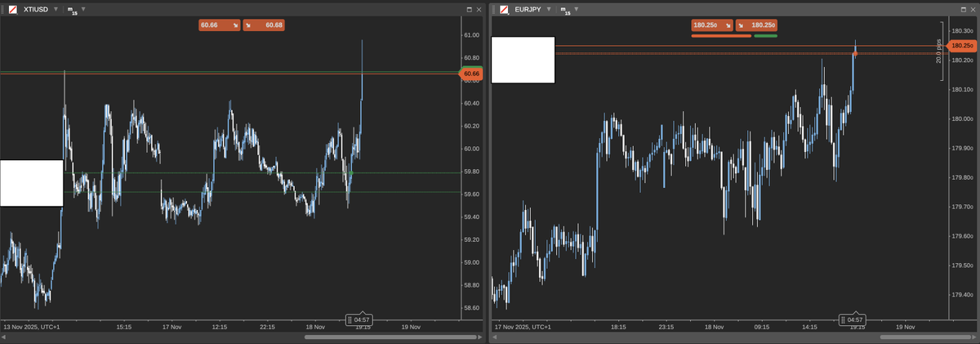Click the '13 Nov 2025, UTC+1' timezone label
The image size is (980, 344).
click(x=32, y=327)
